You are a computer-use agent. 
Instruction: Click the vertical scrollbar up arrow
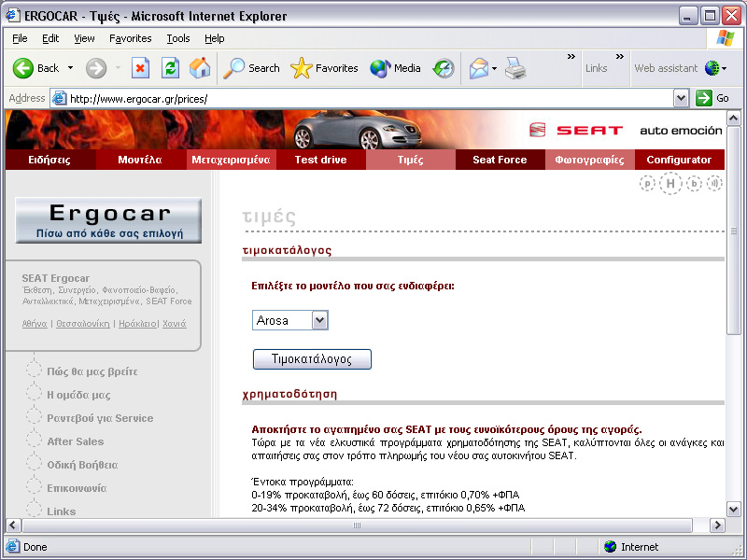[734, 118]
